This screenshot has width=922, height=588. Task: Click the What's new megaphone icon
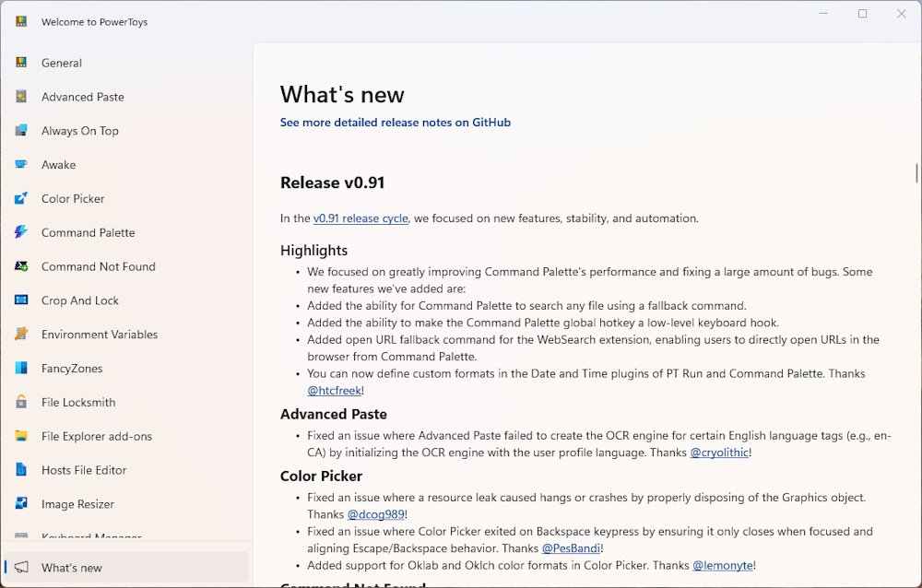point(21,568)
